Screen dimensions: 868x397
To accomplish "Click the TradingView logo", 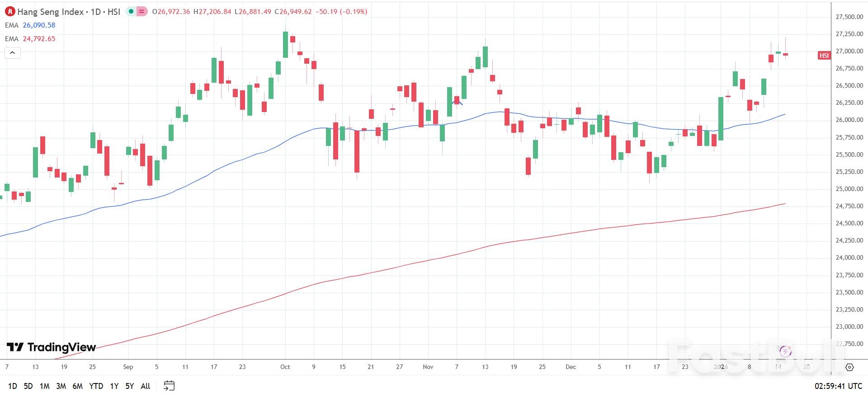I will 52,347.
